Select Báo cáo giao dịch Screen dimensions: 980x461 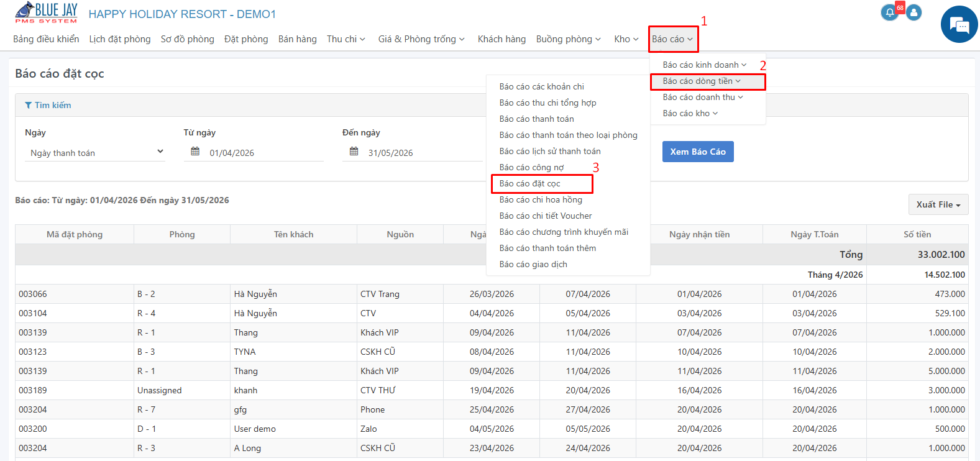pyautogui.click(x=533, y=264)
